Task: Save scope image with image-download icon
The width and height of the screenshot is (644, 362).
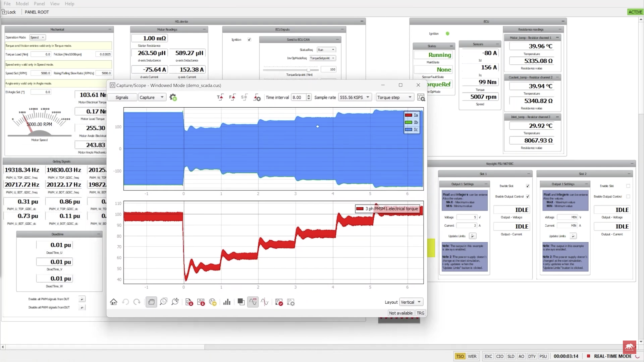Action: [x=201, y=302]
